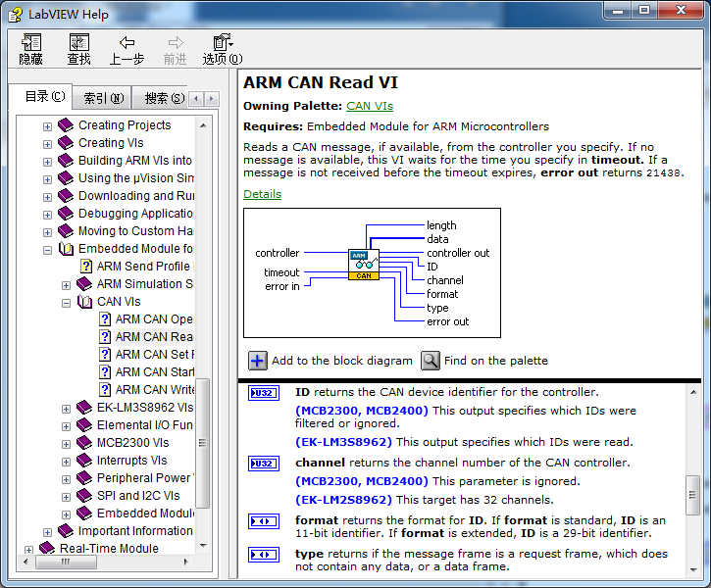This screenshot has width=711, height=588.
Task: Click the tab strip scroll-left arrow
Action: tap(196, 98)
